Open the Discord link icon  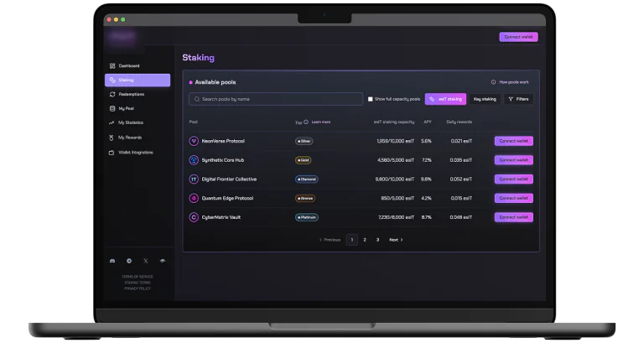[112, 261]
